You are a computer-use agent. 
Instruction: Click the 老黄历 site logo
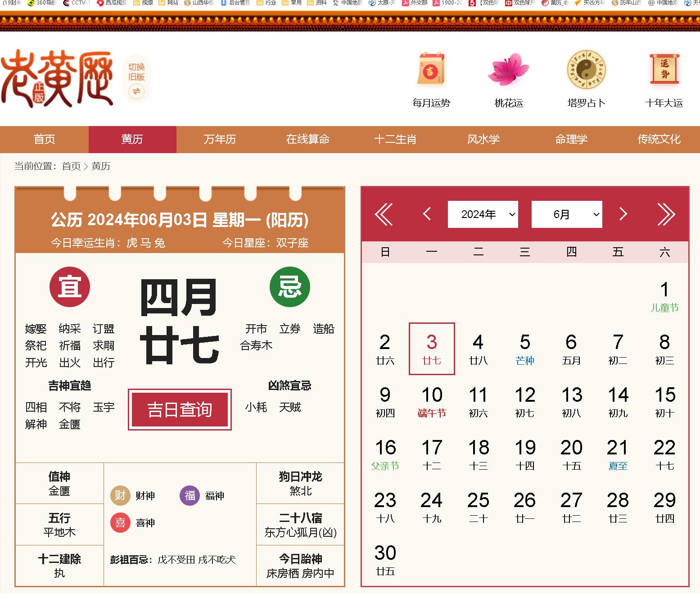pyautogui.click(x=57, y=79)
